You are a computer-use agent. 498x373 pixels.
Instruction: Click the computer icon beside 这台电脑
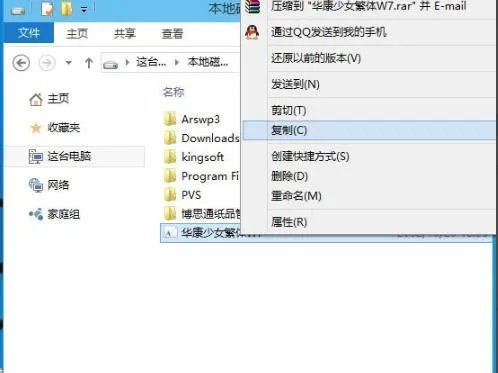click(36, 156)
